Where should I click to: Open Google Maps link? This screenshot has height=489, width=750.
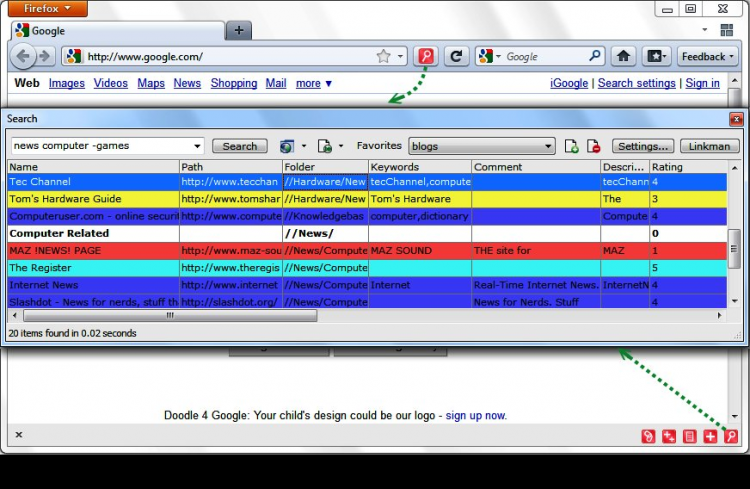tap(151, 83)
